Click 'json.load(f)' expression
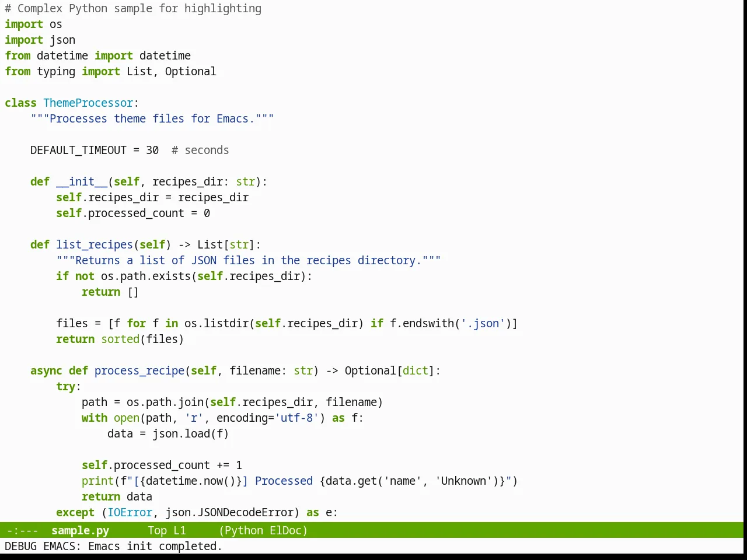The height and width of the screenshot is (560, 747). [191, 434]
